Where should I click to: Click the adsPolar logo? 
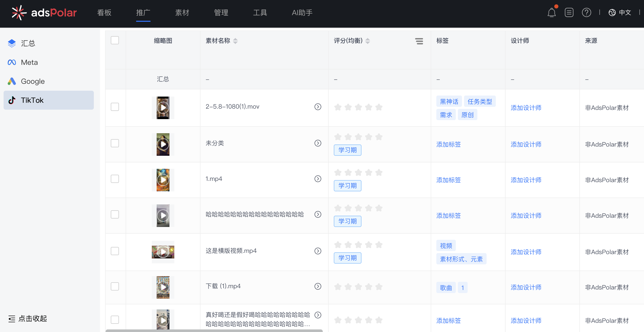44,13
